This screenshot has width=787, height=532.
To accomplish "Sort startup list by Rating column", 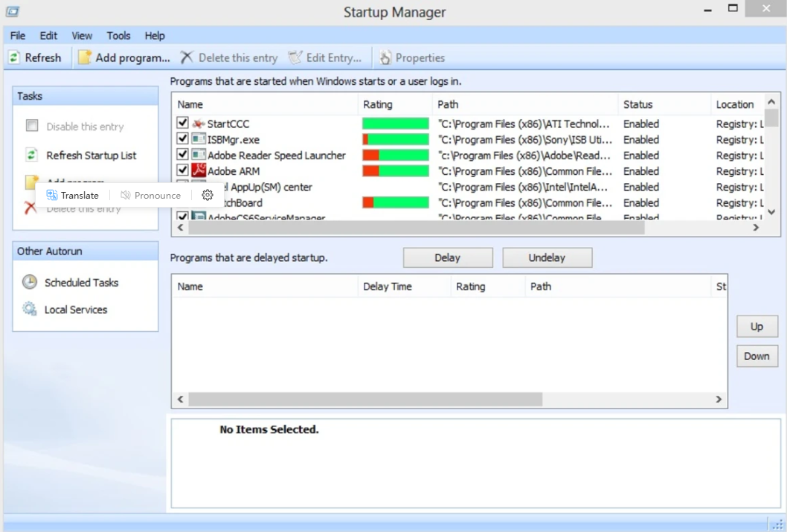I will (395, 104).
